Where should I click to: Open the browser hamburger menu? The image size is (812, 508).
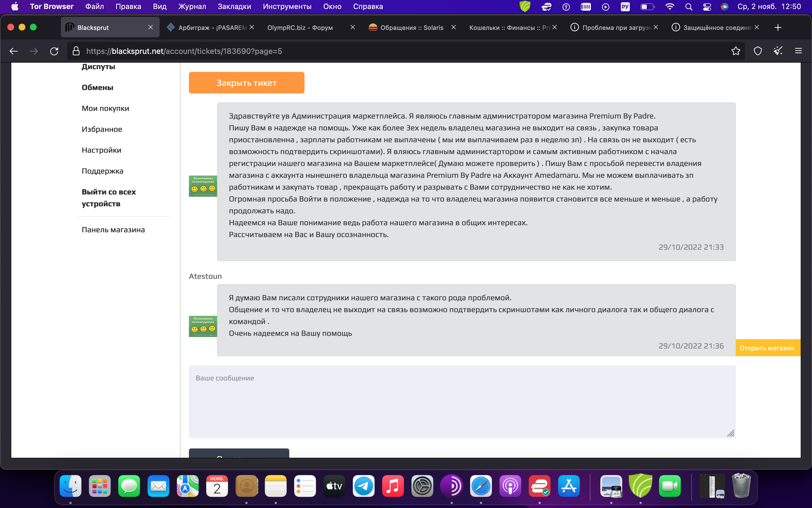point(798,51)
